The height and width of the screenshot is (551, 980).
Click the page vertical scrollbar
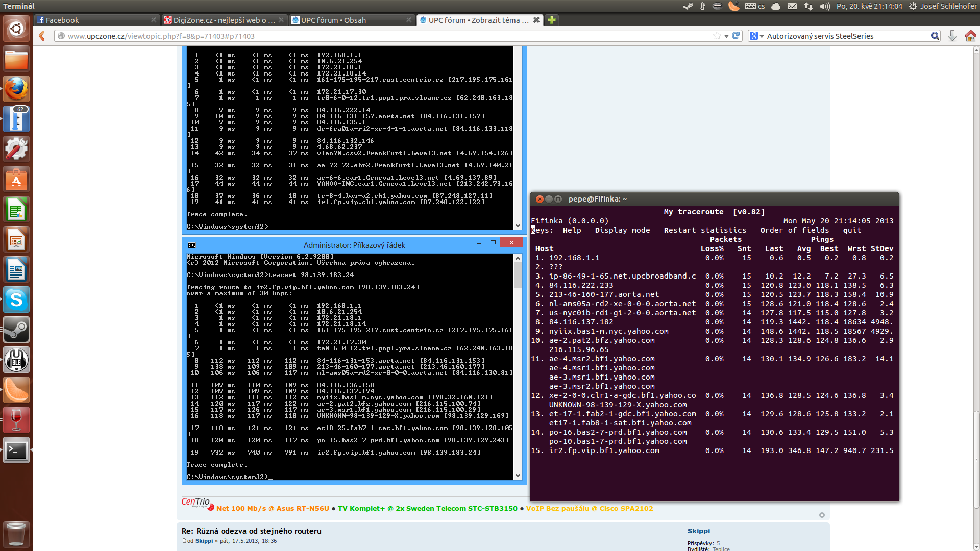pyautogui.click(x=976, y=459)
